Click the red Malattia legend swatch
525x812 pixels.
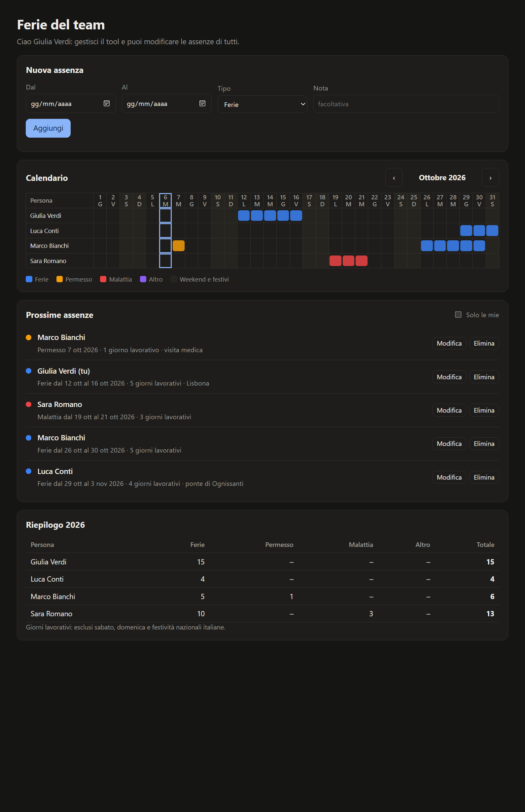[103, 279]
